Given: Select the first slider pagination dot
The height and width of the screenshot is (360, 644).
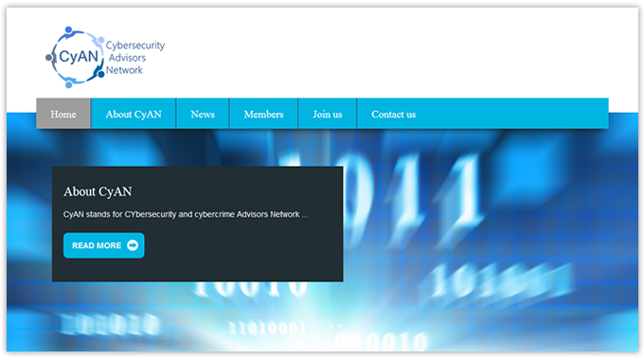Looking at the screenshot, I should (x=331, y=326).
